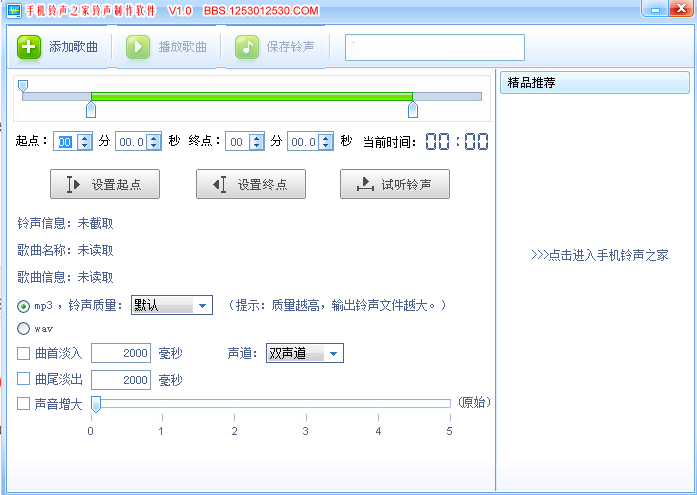Viewport: 697px width, 495px height.
Task: Click the 设置终点 set end point button
Action: point(251,184)
